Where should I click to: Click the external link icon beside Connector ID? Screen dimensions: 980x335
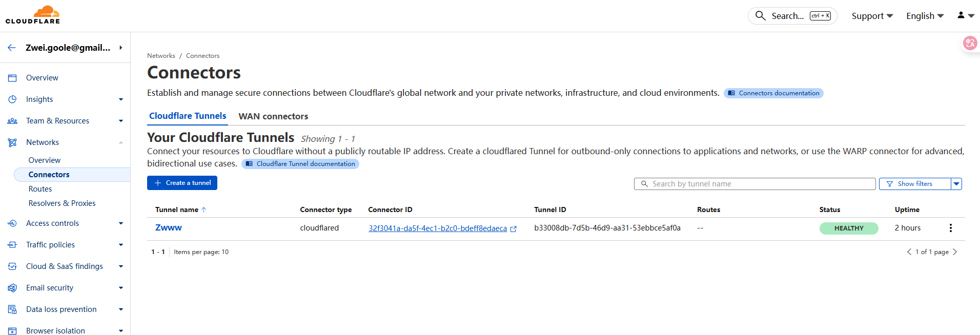point(514,229)
